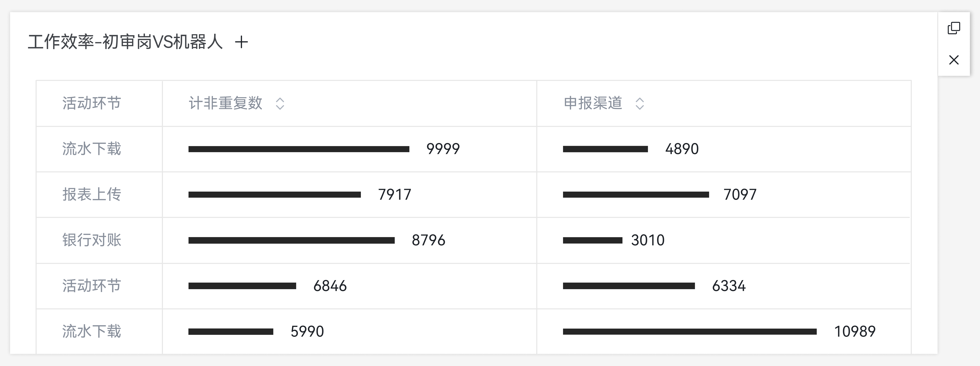Click the 计非重复数 column header label
This screenshot has height=366, width=980.
[x=225, y=103]
